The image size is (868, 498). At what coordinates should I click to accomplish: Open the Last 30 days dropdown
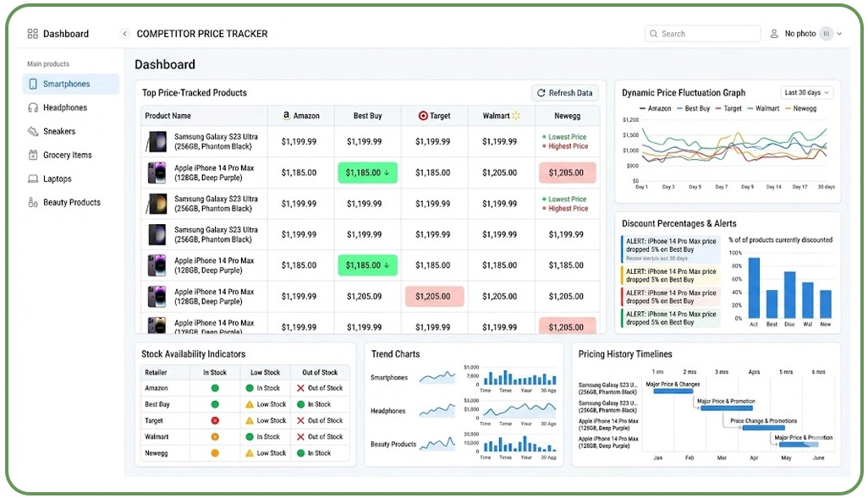(807, 92)
